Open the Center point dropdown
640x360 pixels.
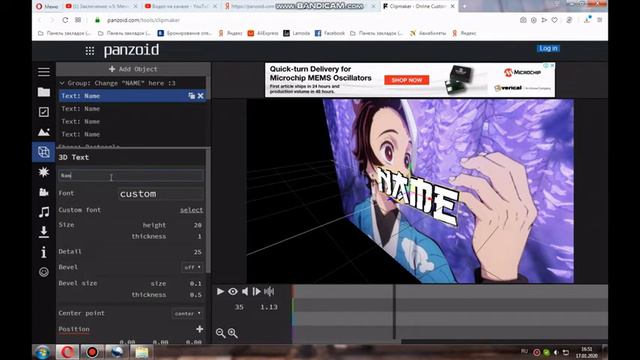(187, 313)
